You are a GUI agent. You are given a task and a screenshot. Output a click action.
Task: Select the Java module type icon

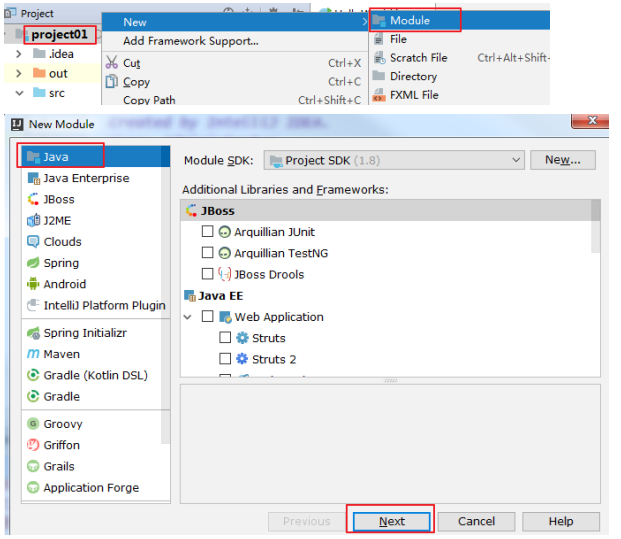point(33,157)
